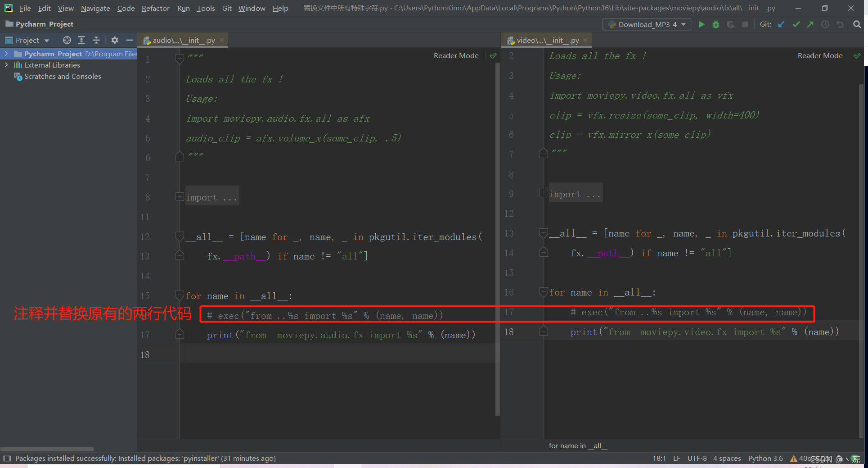This screenshot has width=868, height=468.
Task: Collapse for-loop fold at line 16 right editor
Action: 544,292
